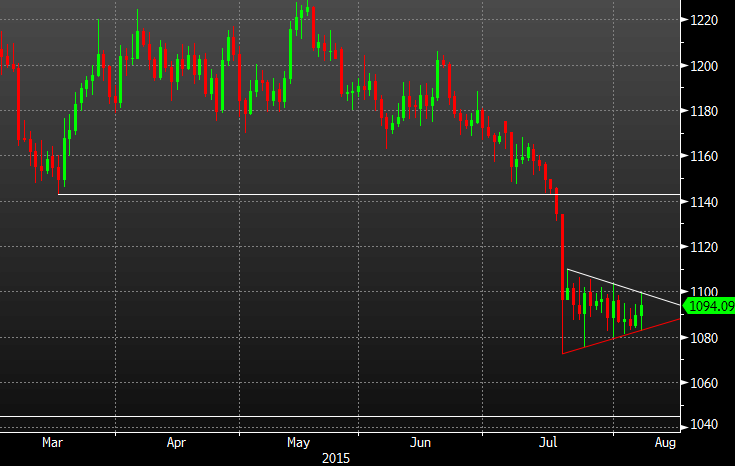Click the 1220 price axis label

(x=704, y=20)
